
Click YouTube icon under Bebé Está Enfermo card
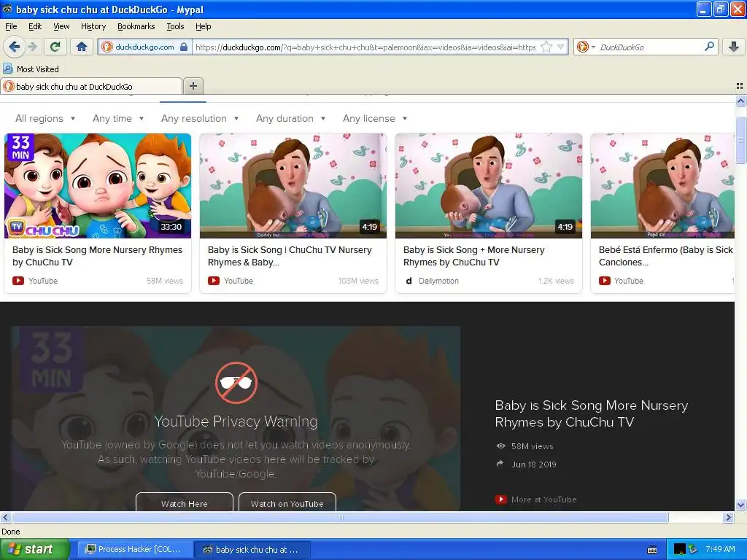pos(605,281)
